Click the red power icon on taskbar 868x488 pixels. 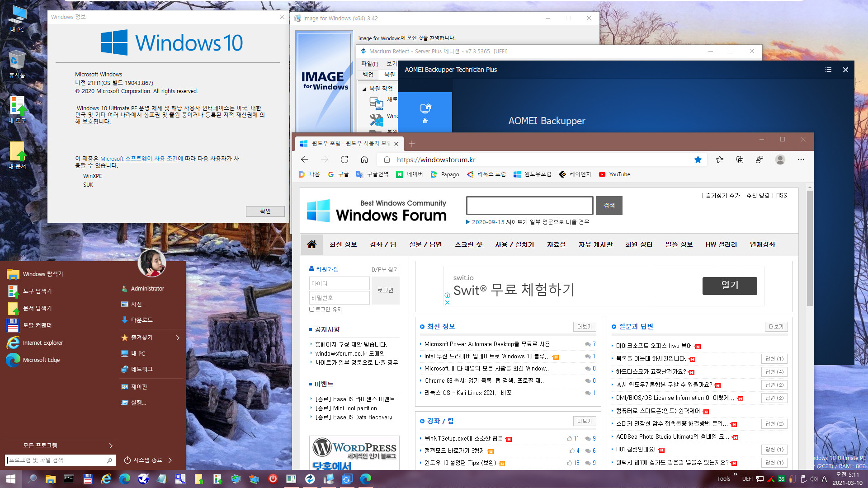point(273,479)
